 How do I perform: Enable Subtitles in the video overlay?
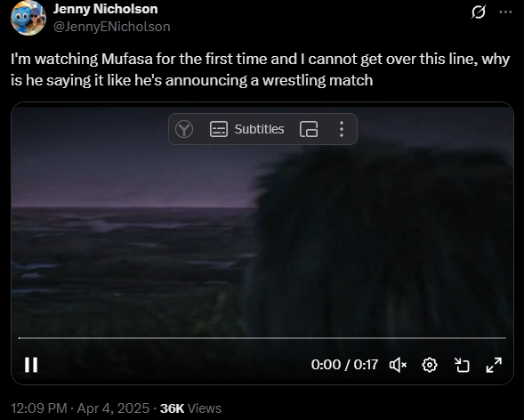tap(247, 129)
